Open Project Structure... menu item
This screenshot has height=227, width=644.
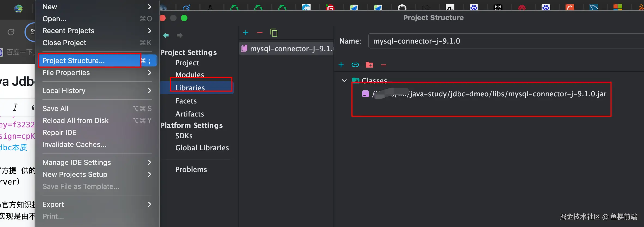click(x=97, y=61)
